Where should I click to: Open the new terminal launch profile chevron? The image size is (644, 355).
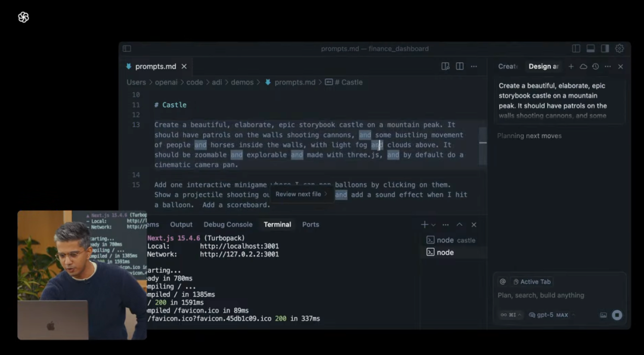[x=434, y=225]
